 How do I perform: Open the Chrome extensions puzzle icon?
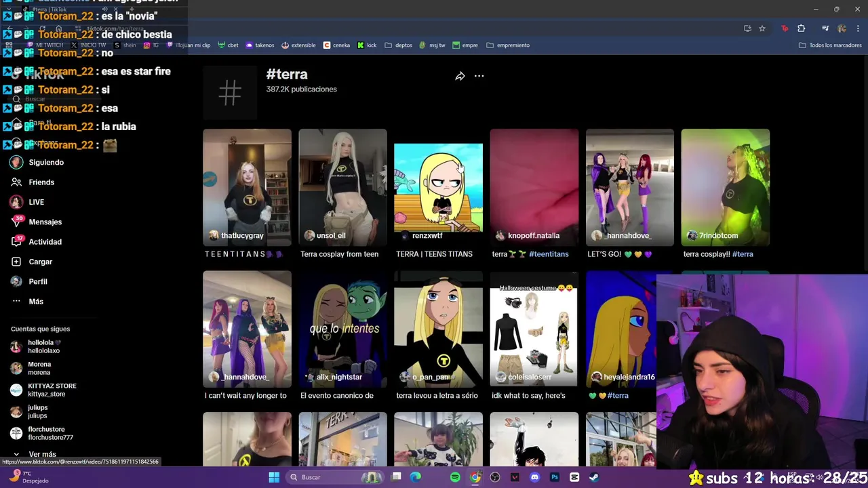tap(802, 28)
